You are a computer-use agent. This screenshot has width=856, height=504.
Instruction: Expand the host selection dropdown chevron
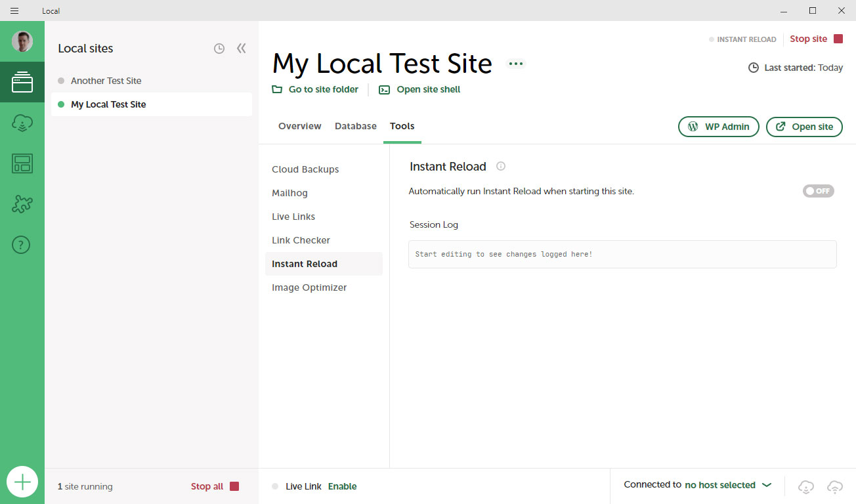click(766, 485)
